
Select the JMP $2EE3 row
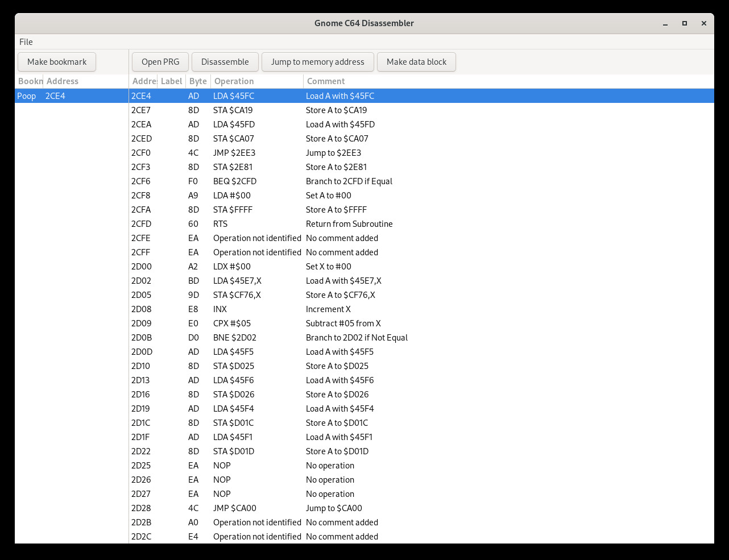pos(421,153)
